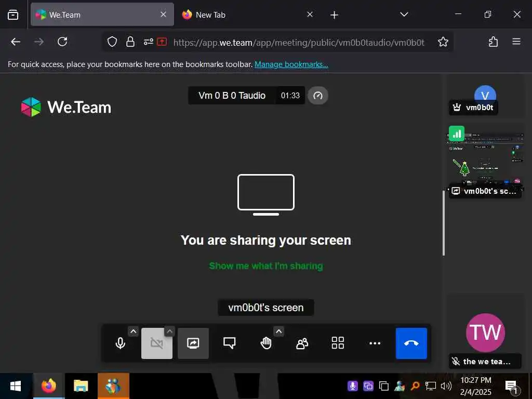Open Firefox View icon
Viewport: 532px width, 399px height.
pyautogui.click(x=13, y=15)
